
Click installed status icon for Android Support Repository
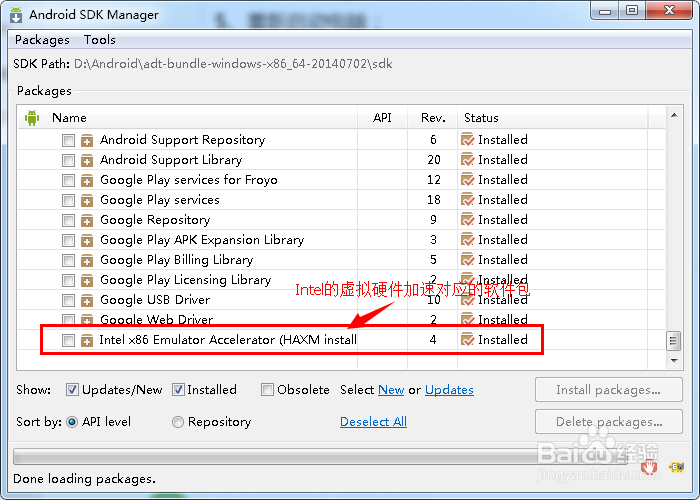click(467, 140)
